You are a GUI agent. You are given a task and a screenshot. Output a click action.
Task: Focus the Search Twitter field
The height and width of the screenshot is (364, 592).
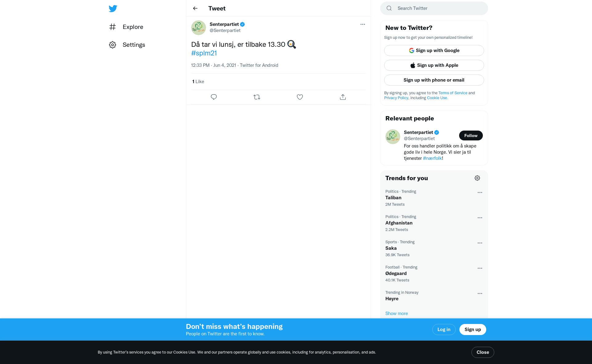(x=434, y=8)
